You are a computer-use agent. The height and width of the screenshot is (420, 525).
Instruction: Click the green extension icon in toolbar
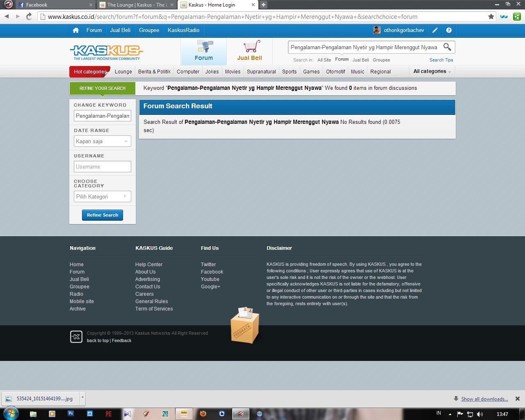[517, 17]
